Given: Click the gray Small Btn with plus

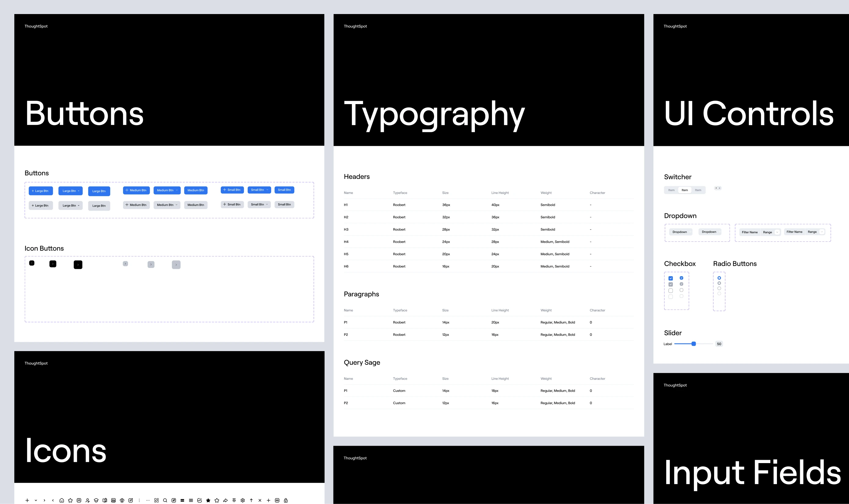Looking at the screenshot, I should pyautogui.click(x=232, y=205).
